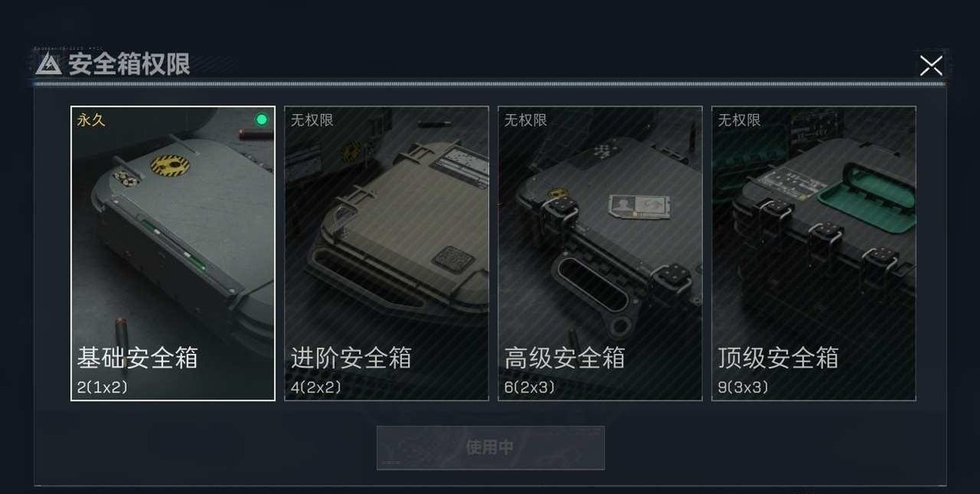Select the 进阶安全箱 card
980x494 pixels.
[386, 253]
